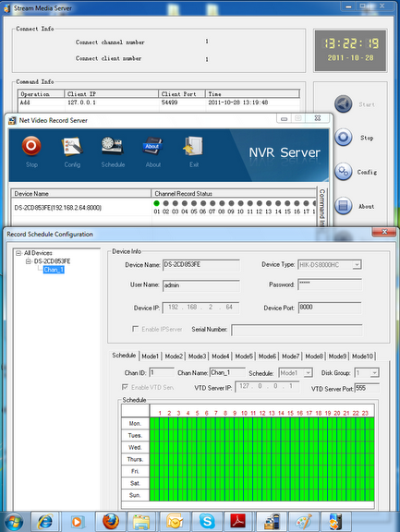The width and height of the screenshot is (400, 532).
Task: Select Add operation row in Command Info
Action: [x=159, y=103]
